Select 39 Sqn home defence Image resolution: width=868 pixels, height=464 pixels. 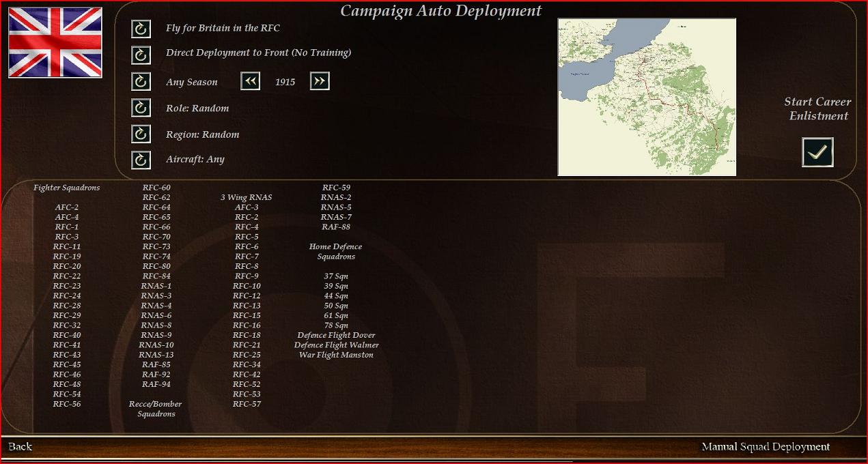click(336, 287)
